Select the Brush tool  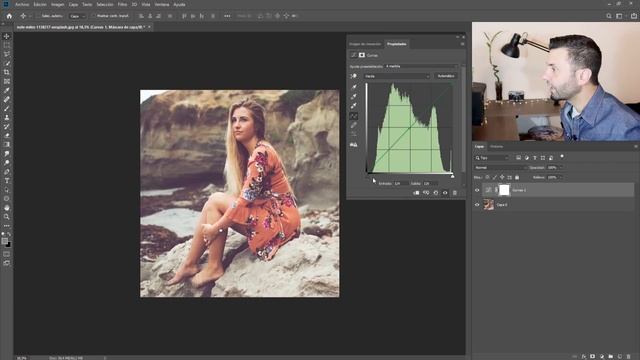tap(7, 108)
